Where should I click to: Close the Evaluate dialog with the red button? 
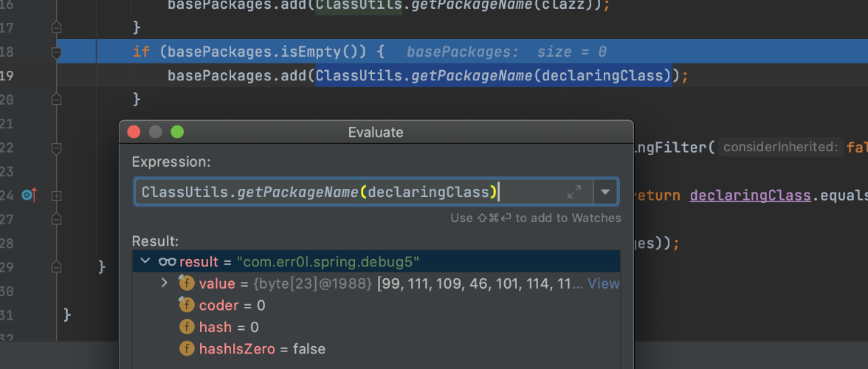tap(134, 133)
